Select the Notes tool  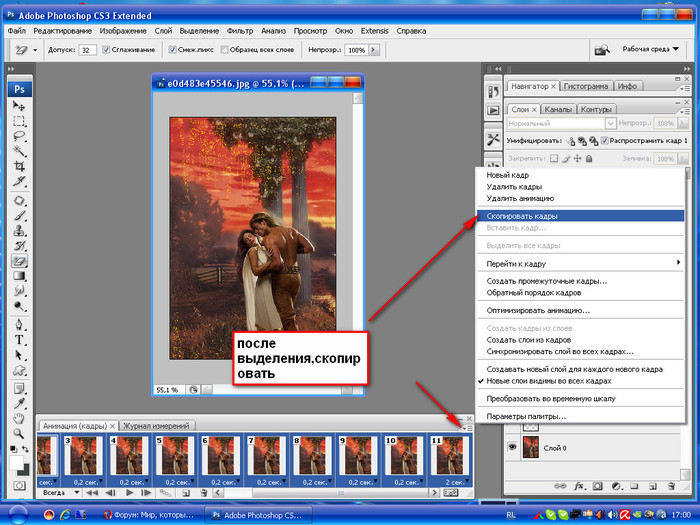pos(19,389)
